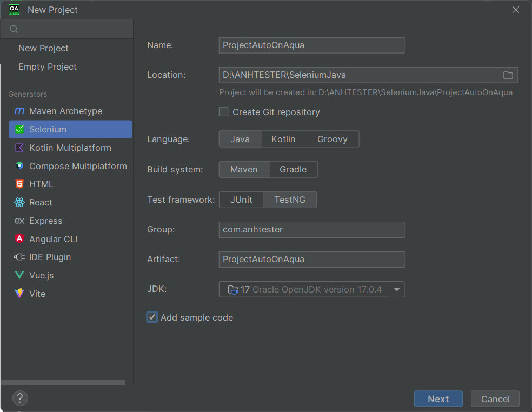The height and width of the screenshot is (412, 532).
Task: Set build system to Gradle
Action: pos(293,169)
